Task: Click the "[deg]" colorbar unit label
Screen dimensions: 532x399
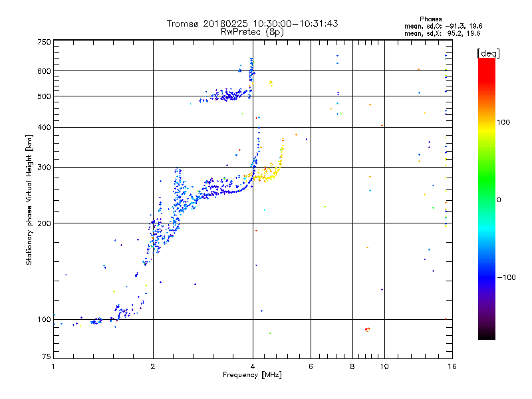Action: [488, 54]
